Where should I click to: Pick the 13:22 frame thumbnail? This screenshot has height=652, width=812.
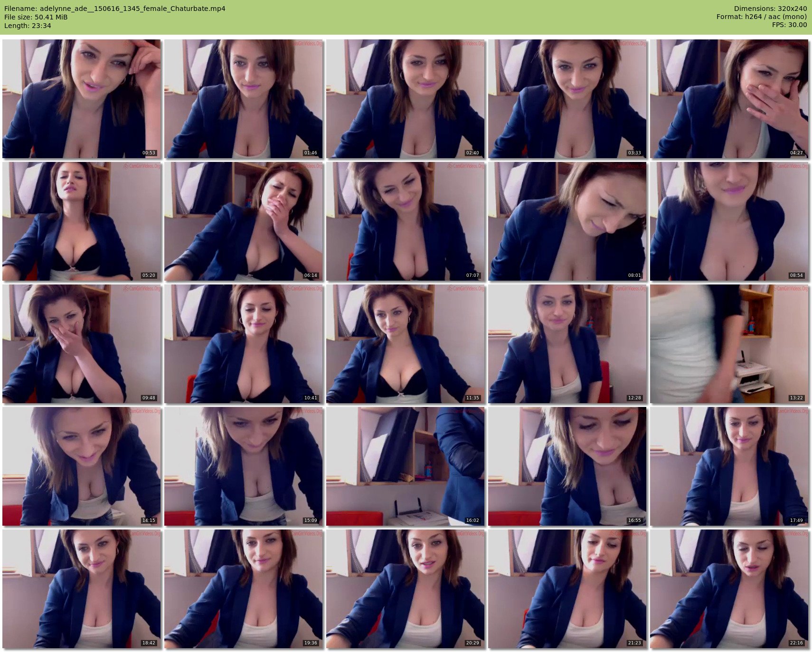click(x=729, y=344)
